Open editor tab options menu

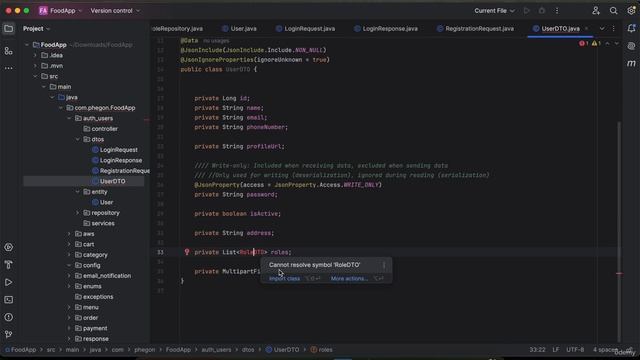(613, 29)
